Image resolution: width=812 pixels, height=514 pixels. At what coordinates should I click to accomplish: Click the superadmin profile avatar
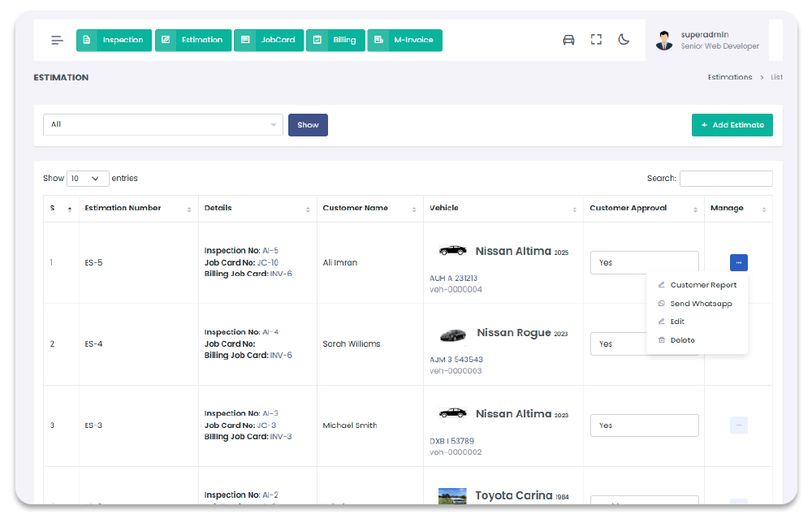pos(664,41)
